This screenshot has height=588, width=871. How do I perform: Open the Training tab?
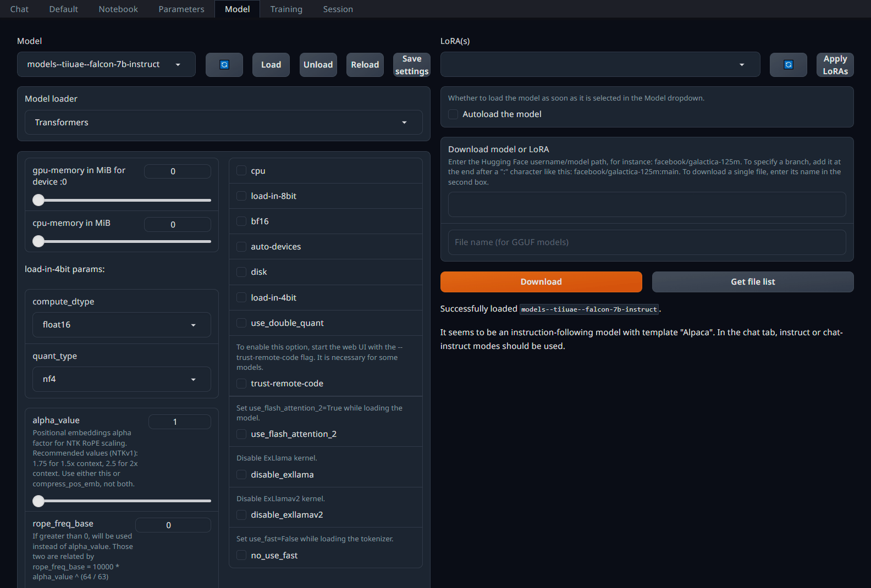pyautogui.click(x=286, y=9)
